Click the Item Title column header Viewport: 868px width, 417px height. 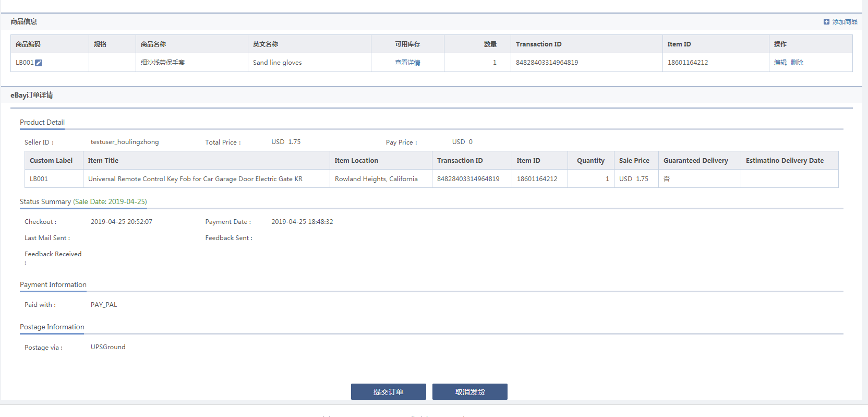click(x=207, y=160)
